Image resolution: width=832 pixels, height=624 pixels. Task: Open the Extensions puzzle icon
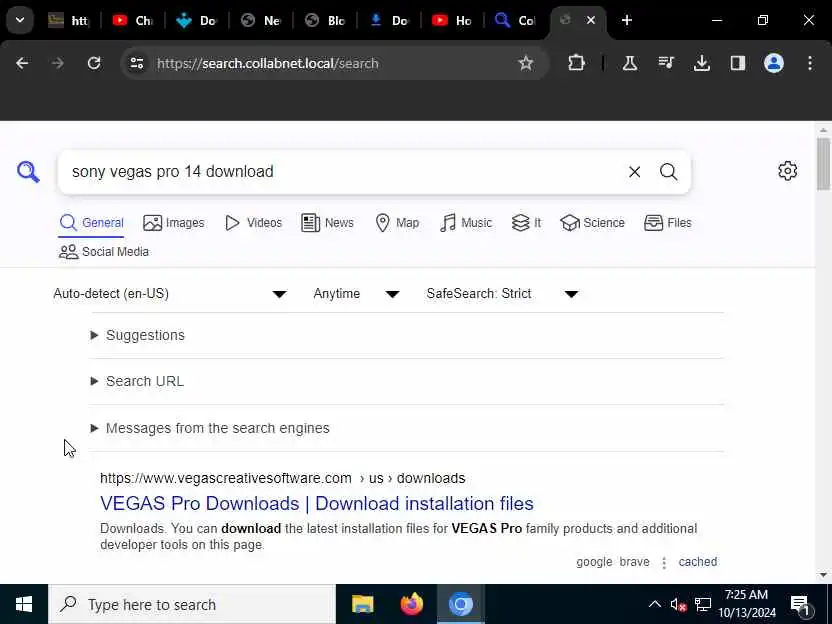pos(576,63)
